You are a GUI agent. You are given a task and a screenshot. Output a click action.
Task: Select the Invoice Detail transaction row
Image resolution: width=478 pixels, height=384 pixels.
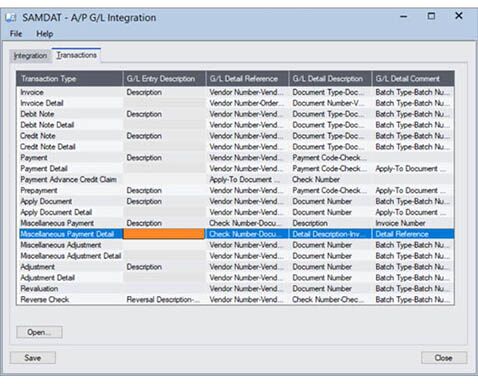[x=235, y=103]
